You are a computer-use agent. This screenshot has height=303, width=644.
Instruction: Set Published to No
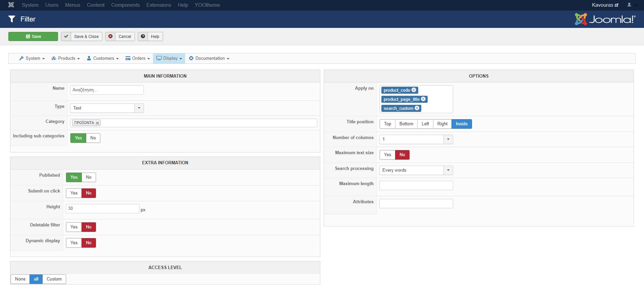pyautogui.click(x=89, y=177)
